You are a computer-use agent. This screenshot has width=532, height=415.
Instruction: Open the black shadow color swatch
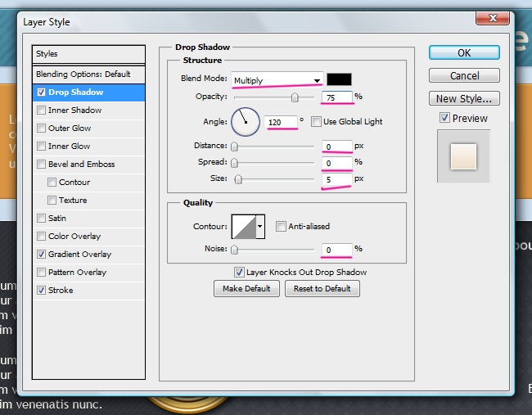(x=339, y=79)
